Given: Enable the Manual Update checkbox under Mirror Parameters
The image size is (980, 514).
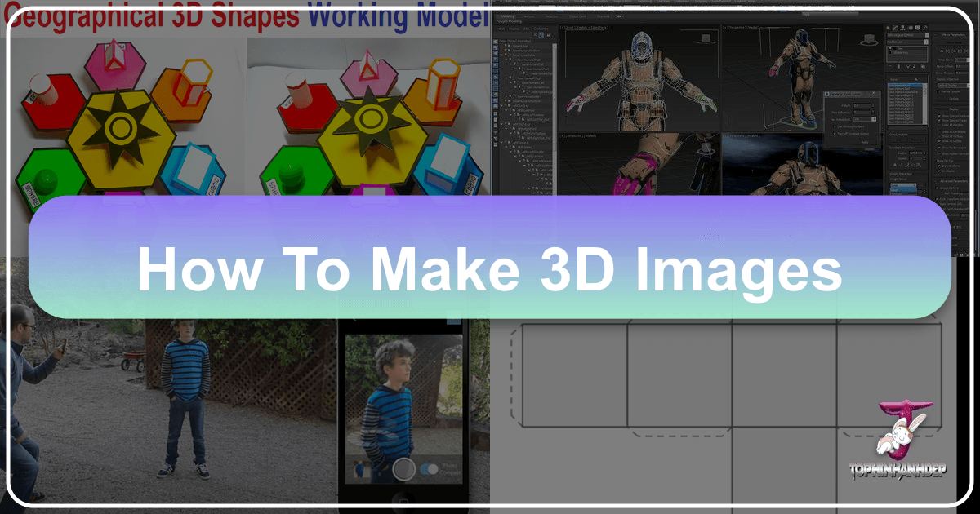Looking at the screenshot, I should (x=939, y=91).
